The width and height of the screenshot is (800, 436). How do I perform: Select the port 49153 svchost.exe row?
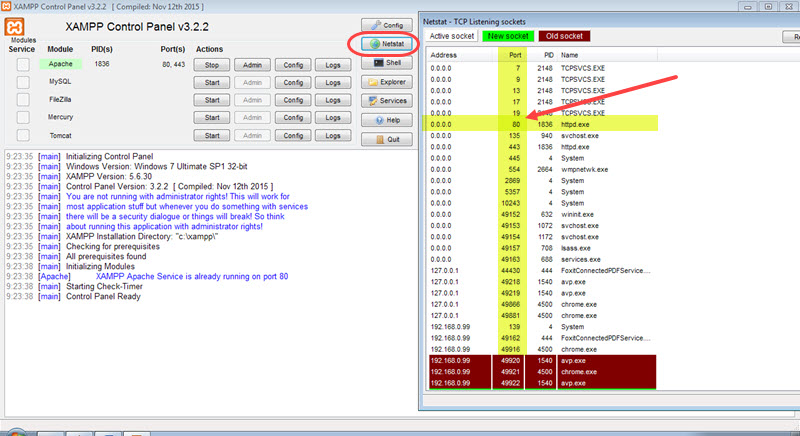coord(541,225)
